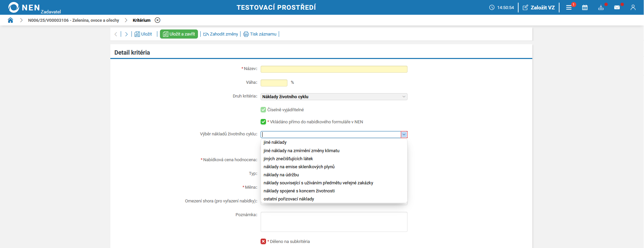
Task: Click the 'Založit VZ' button
Action: (539, 7)
